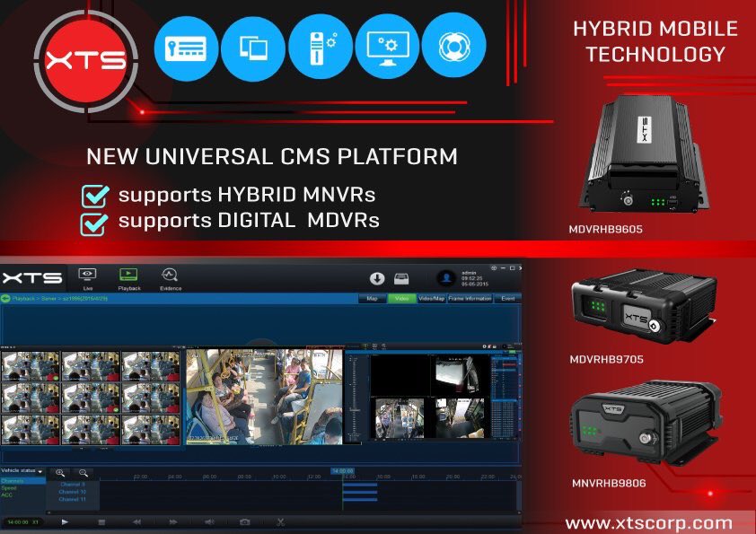Click the monitor settings gear icon in banner
This screenshot has height=534, width=756.
pos(387,47)
